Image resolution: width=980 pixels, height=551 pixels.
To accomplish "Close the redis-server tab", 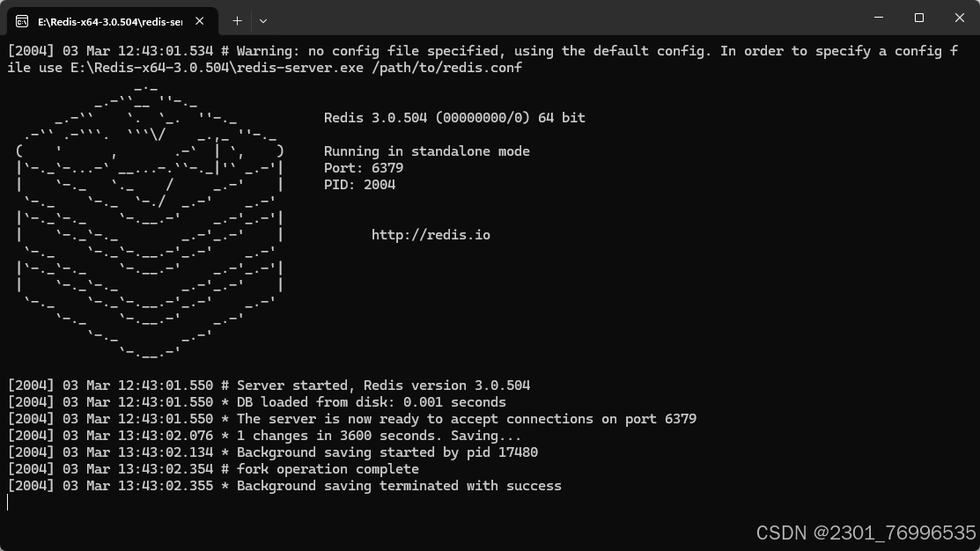I will point(199,21).
